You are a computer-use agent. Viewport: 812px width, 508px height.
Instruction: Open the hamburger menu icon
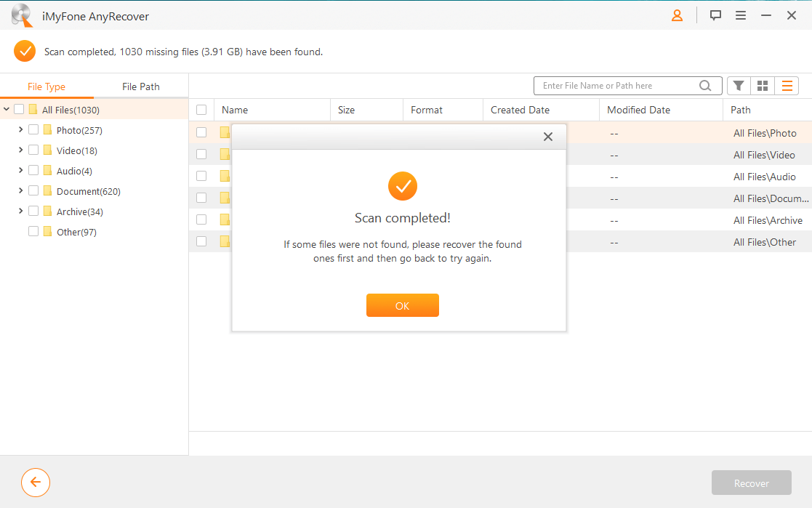(x=741, y=15)
